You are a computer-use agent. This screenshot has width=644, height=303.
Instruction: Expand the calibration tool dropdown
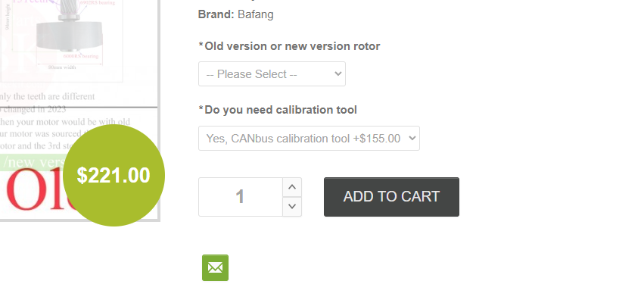308,139
